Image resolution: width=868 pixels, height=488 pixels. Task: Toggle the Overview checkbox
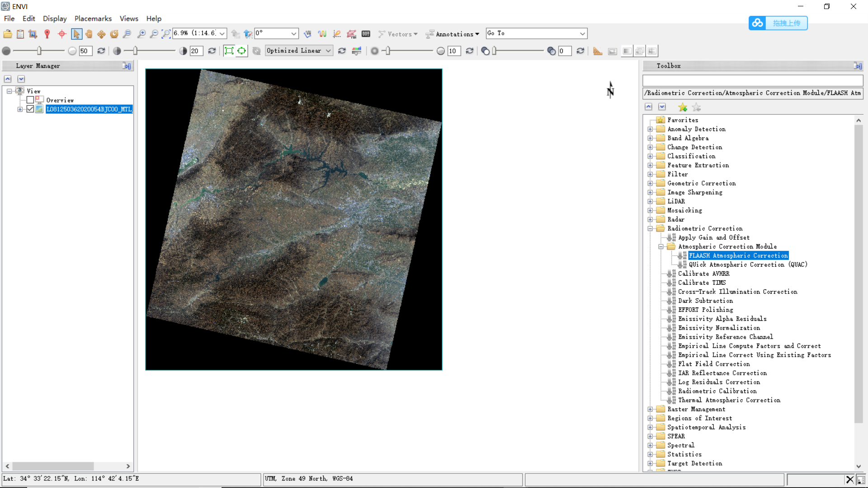pyautogui.click(x=30, y=100)
